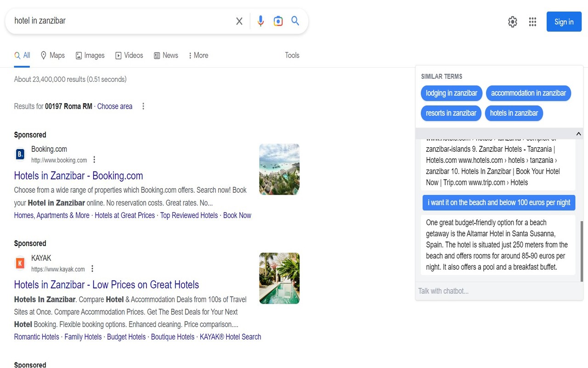Click the KAYAK logo icon
The height and width of the screenshot is (368, 588).
(20, 263)
